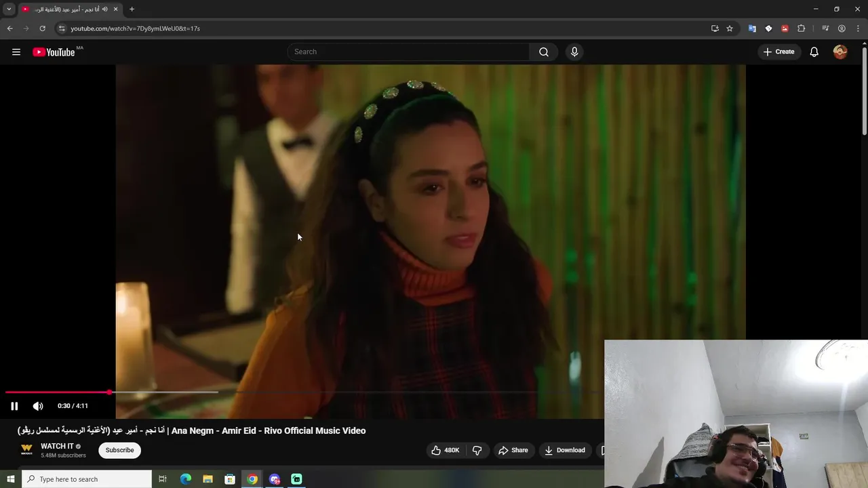Click the Windows taskbar search box

click(87, 479)
